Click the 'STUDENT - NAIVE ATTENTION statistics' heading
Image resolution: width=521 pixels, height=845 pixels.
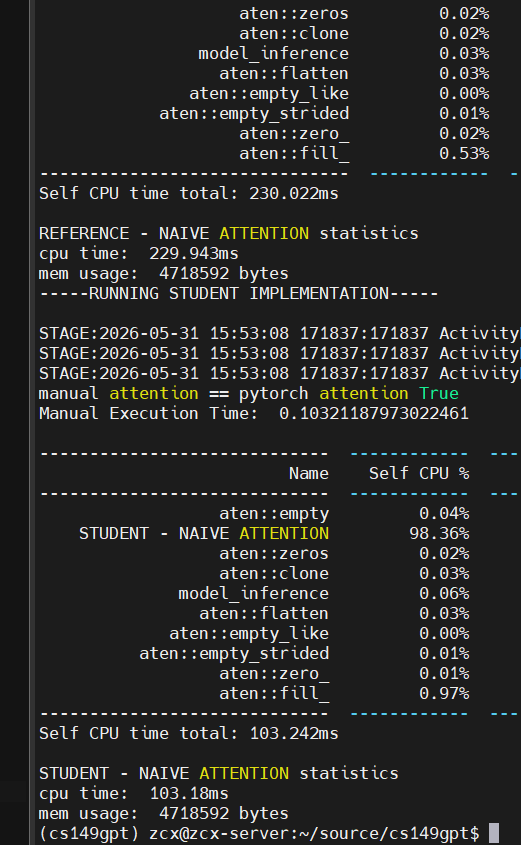tap(218, 773)
